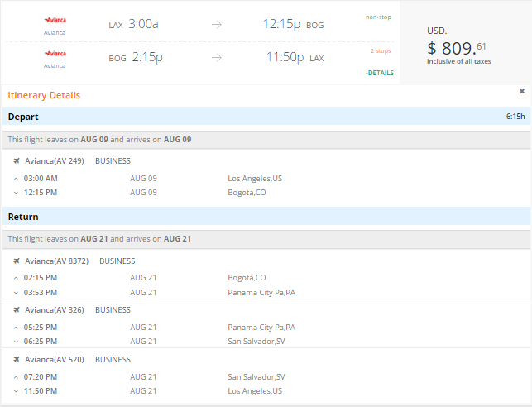Click arrival caret next to 12:15 PM
The height and width of the screenshot is (407, 532).
coord(16,193)
